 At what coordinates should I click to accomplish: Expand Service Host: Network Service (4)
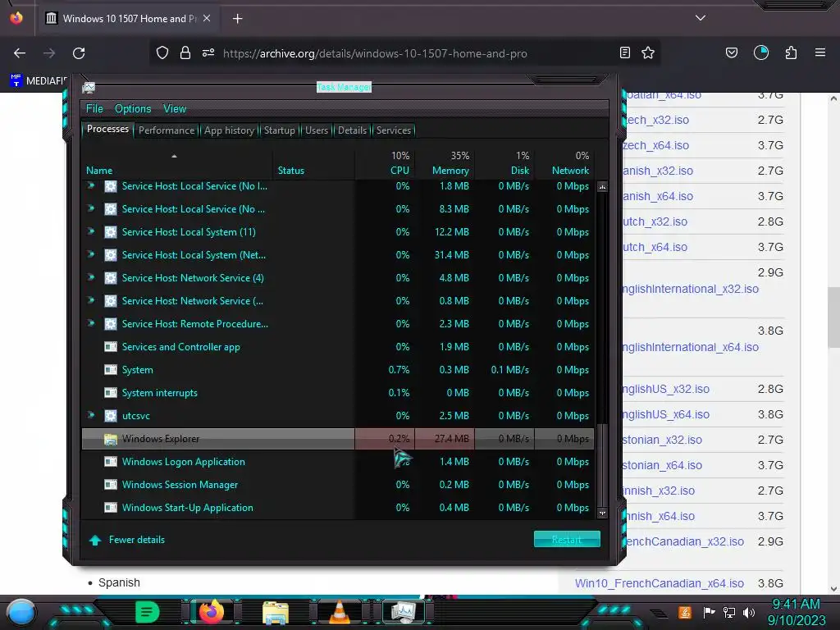[91, 277]
